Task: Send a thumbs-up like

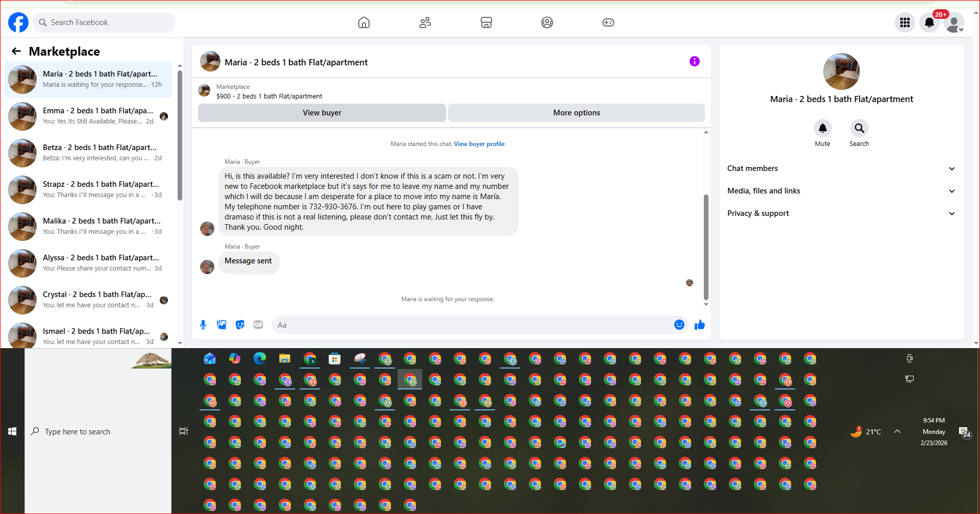Action: [x=700, y=325]
